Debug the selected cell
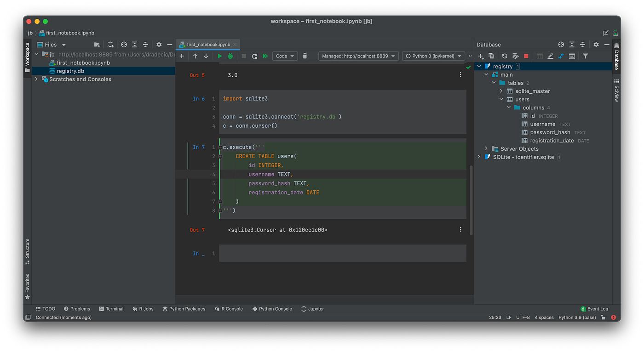 (230, 56)
